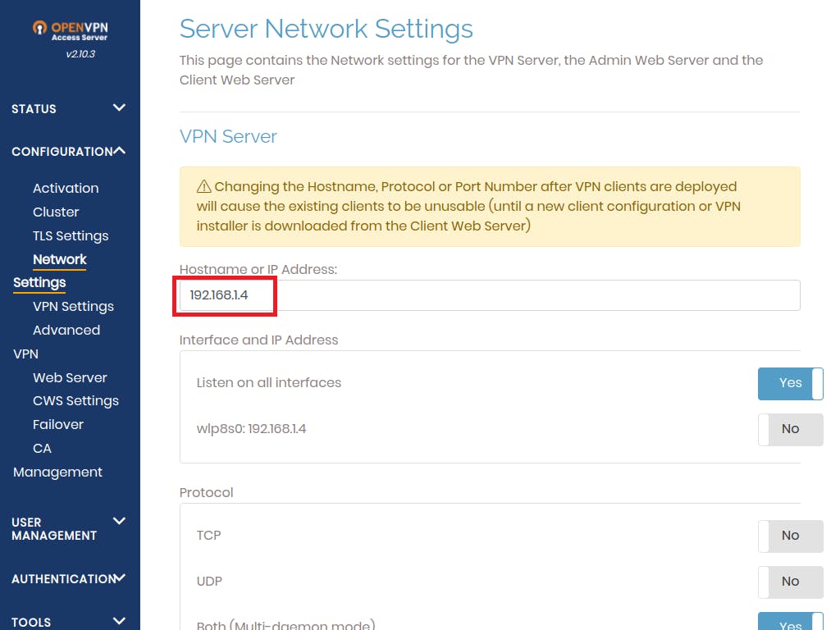Image resolution: width=840 pixels, height=630 pixels.
Task: Open the Failover page
Action: point(57,424)
